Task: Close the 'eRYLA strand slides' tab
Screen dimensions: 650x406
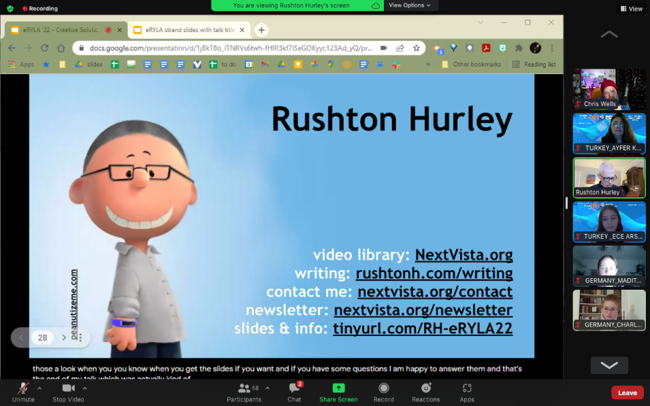Action: (x=242, y=30)
